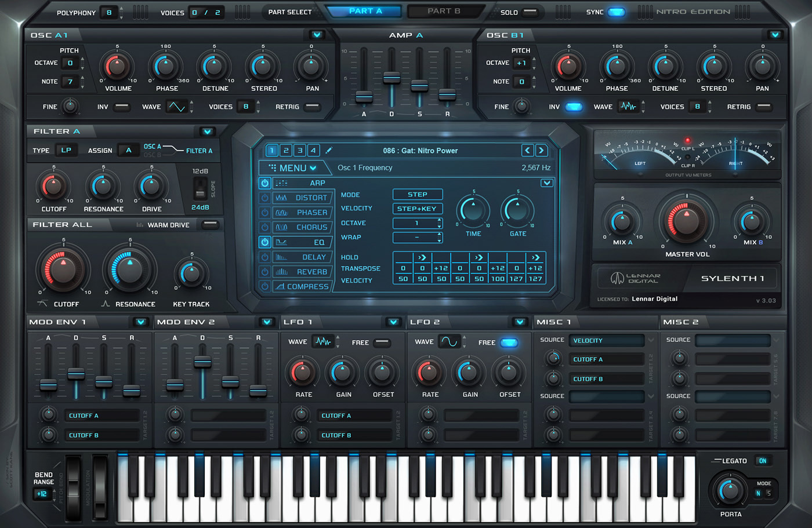Open the LFO 1 dropdown arrow

click(x=393, y=322)
